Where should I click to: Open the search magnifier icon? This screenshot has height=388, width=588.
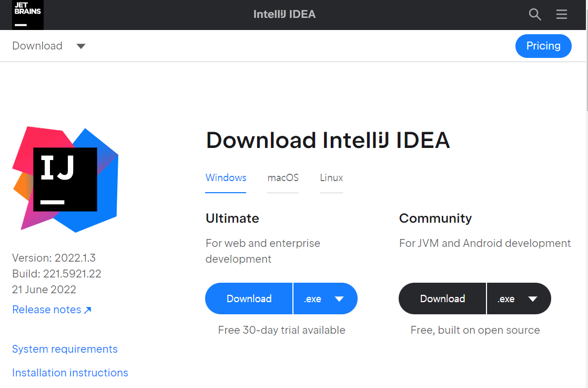pos(535,15)
